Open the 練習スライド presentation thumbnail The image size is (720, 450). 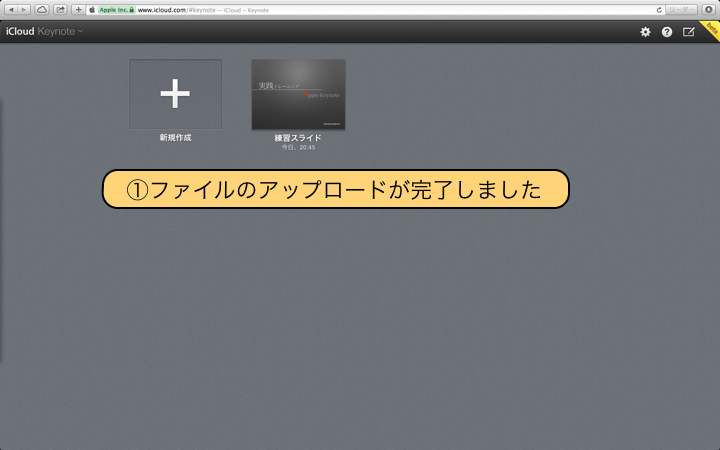click(298, 94)
